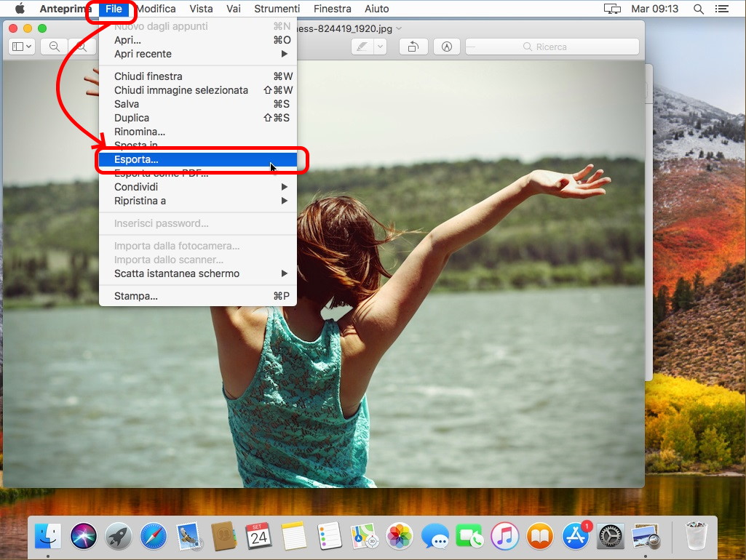The width and height of the screenshot is (746, 560).
Task: Open Notes from the Dock
Action: (293, 536)
